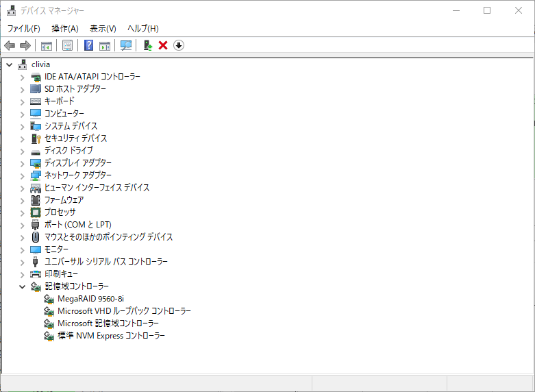Select 標準 NVM Express コントローラー

click(x=111, y=335)
